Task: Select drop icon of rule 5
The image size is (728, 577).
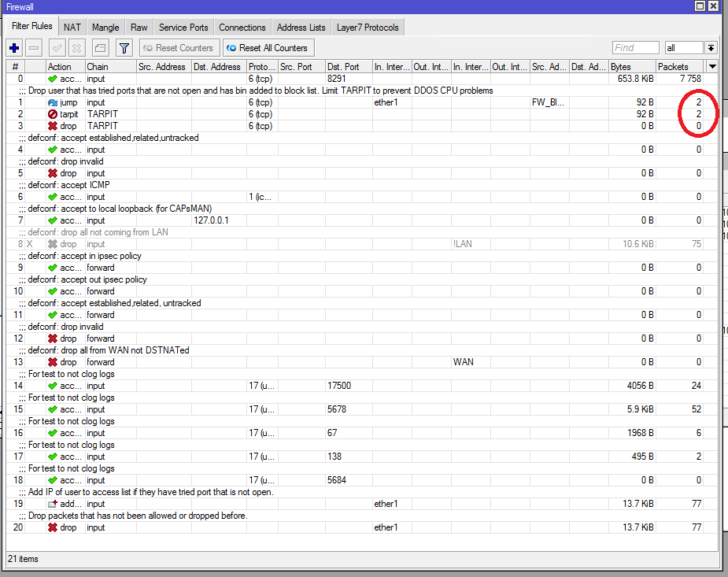Action: pyautogui.click(x=53, y=173)
